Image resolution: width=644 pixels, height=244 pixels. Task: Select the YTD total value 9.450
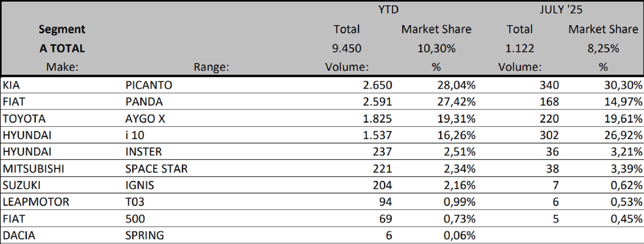[x=346, y=49]
